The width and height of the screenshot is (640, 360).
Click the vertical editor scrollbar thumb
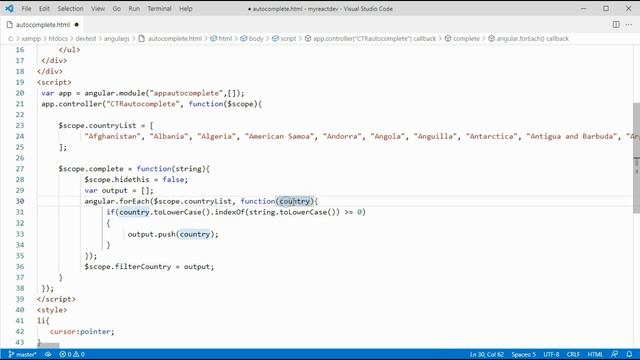[x=636, y=158]
